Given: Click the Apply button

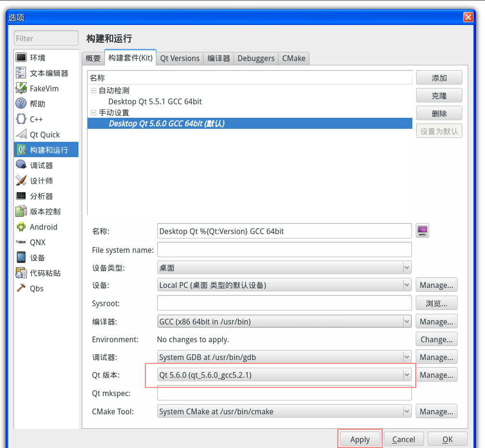Looking at the screenshot, I should [x=360, y=439].
